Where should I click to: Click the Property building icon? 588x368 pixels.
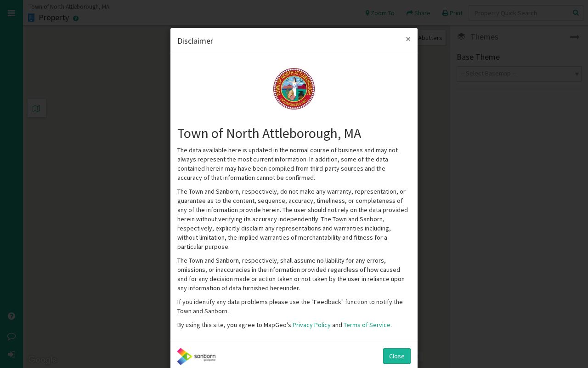(x=31, y=17)
